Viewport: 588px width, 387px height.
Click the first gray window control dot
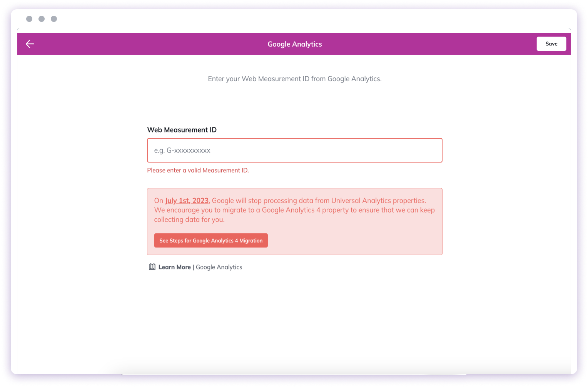tap(29, 19)
